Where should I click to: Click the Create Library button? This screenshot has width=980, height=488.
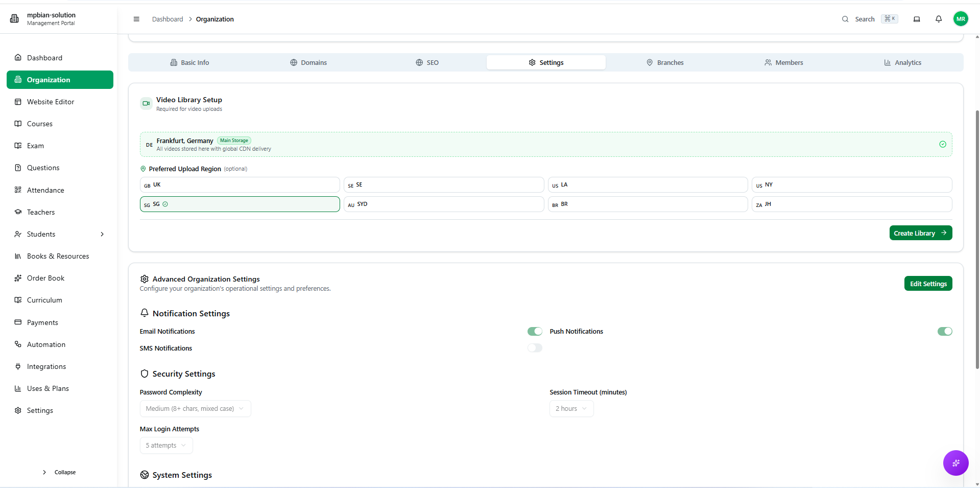pos(920,233)
